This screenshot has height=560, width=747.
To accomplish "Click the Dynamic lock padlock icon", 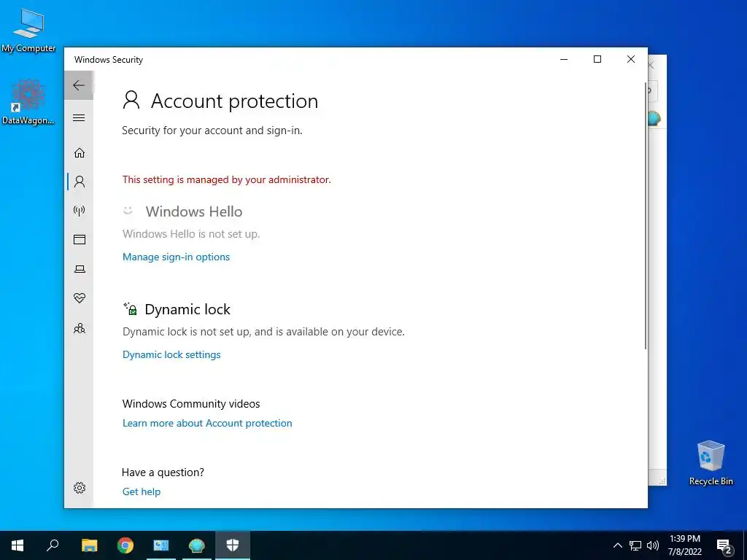I will tap(130, 308).
